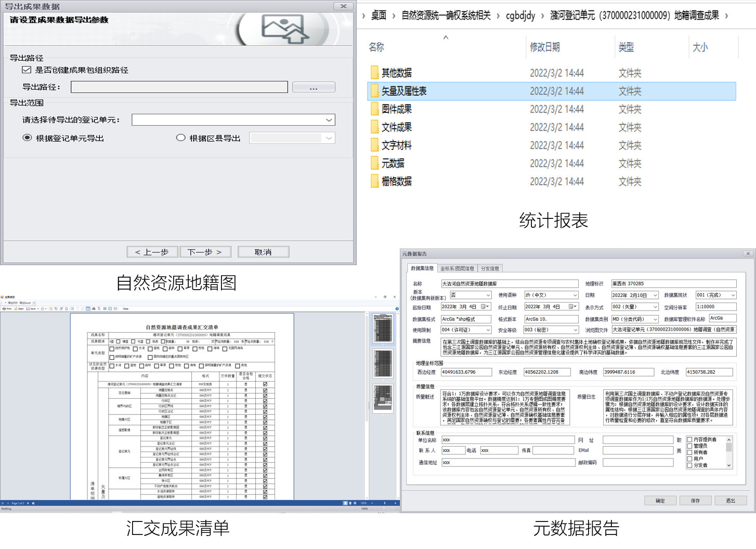Open the 元数据 folder
756x549 pixels.
[x=393, y=163]
